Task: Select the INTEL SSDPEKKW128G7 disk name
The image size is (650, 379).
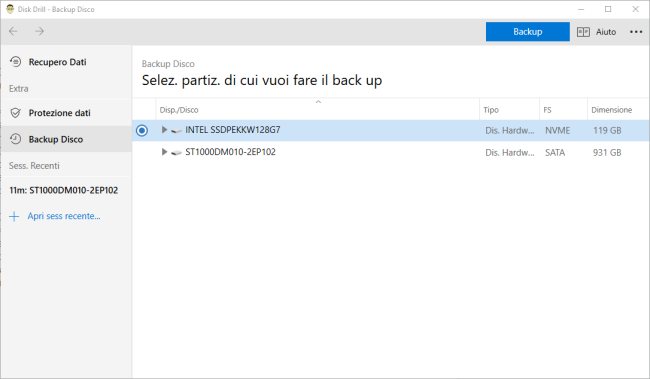Action: (x=233, y=130)
